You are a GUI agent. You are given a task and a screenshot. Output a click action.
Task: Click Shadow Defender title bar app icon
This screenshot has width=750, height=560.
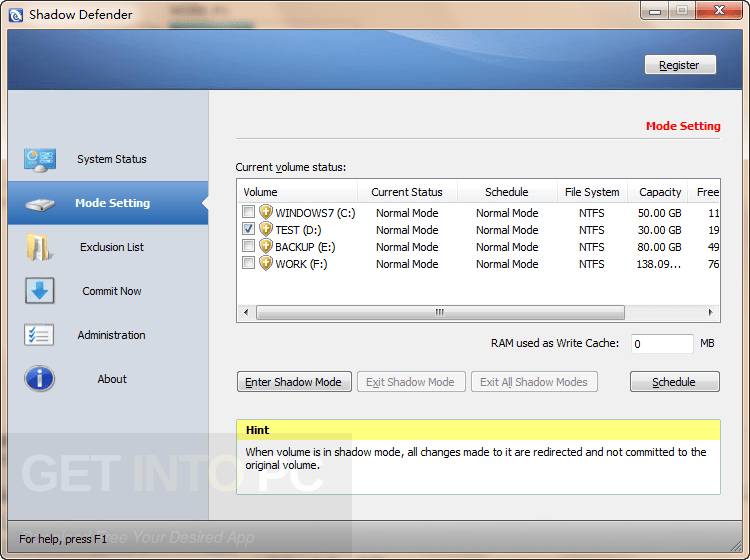tap(16, 15)
